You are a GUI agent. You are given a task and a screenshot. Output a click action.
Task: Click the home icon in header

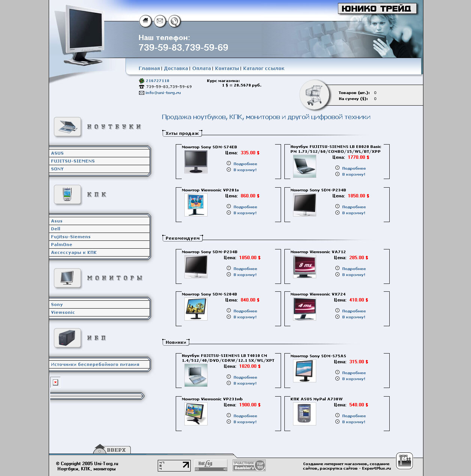(x=145, y=21)
